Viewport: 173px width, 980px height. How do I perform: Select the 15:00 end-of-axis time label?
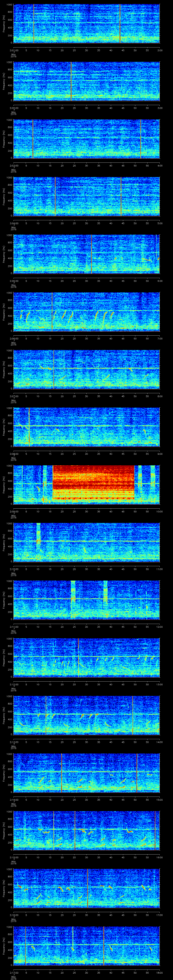click(x=159, y=800)
